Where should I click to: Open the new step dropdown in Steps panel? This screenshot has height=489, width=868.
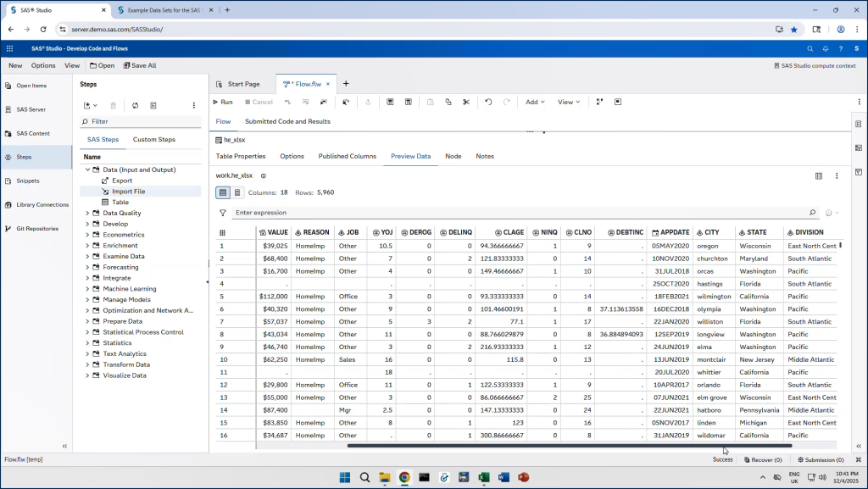[x=90, y=105]
